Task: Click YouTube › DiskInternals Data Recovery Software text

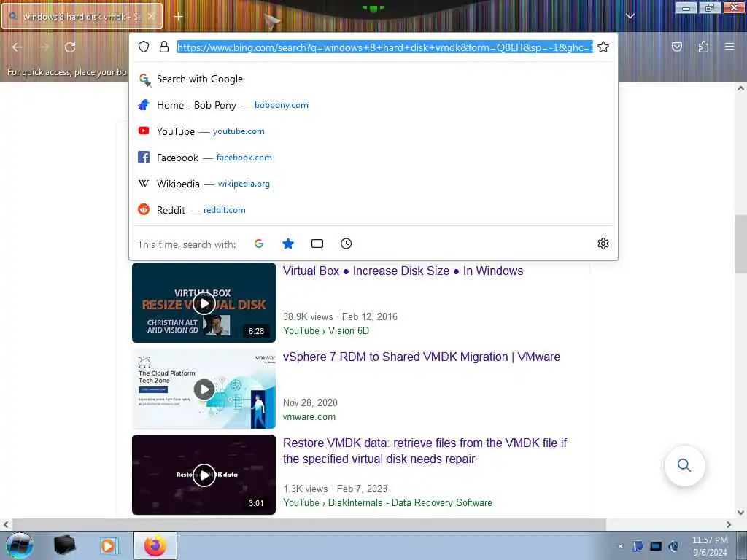Action: pos(387,503)
